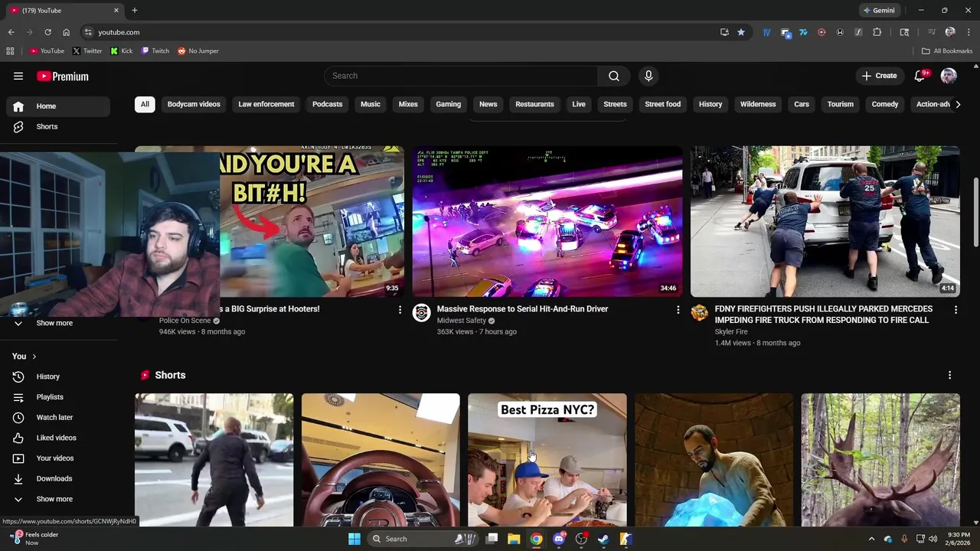Image resolution: width=980 pixels, height=551 pixels.
Task: Open the moose in forest short
Action: pos(880,460)
